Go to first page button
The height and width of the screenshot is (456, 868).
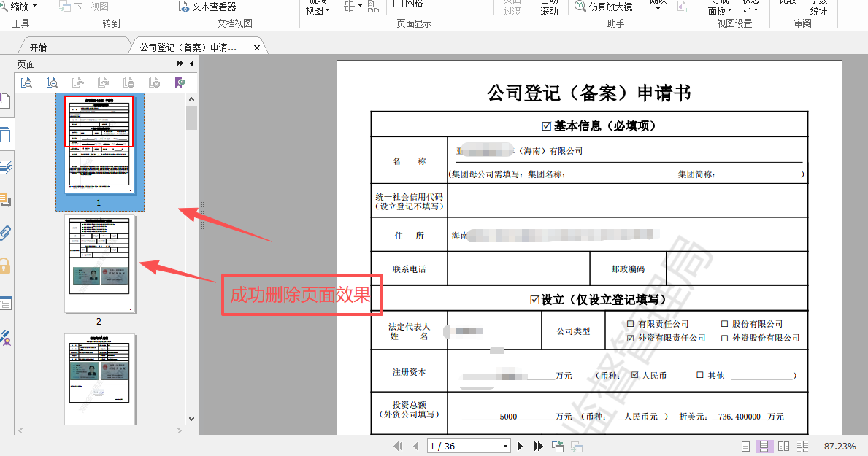click(398, 446)
